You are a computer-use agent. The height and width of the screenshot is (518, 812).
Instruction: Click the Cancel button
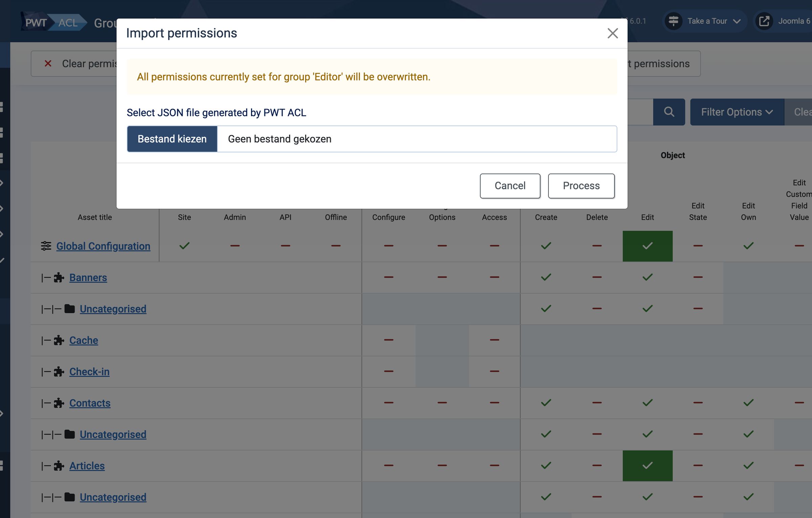(x=510, y=186)
